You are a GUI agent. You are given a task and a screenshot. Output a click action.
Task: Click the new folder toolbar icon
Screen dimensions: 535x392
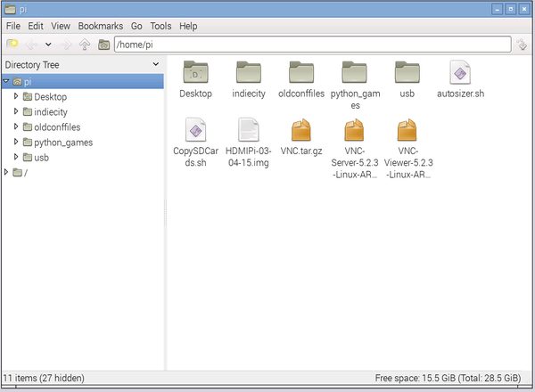pyautogui.click(x=12, y=45)
